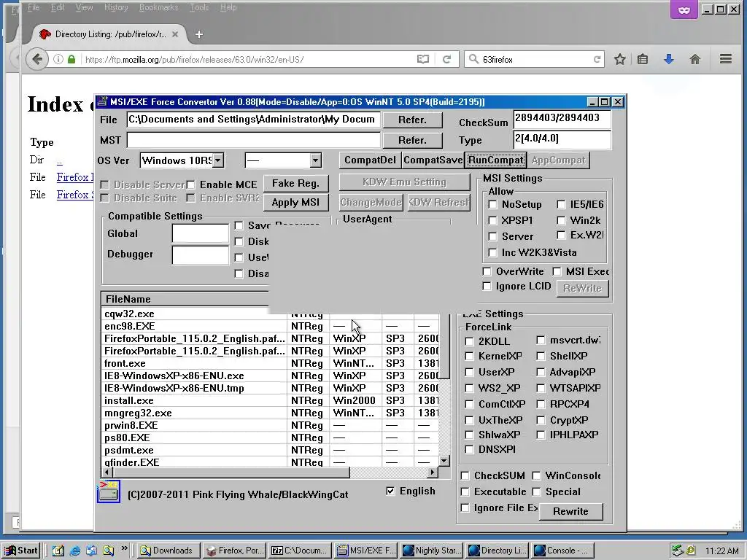Switch to Firefox, Por... taskbar item
The image size is (747, 560).
click(x=234, y=551)
